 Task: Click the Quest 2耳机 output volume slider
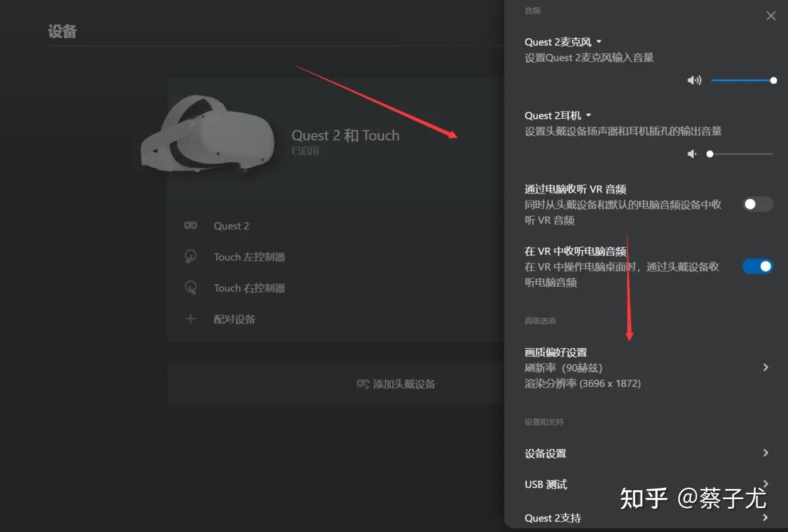(739, 154)
